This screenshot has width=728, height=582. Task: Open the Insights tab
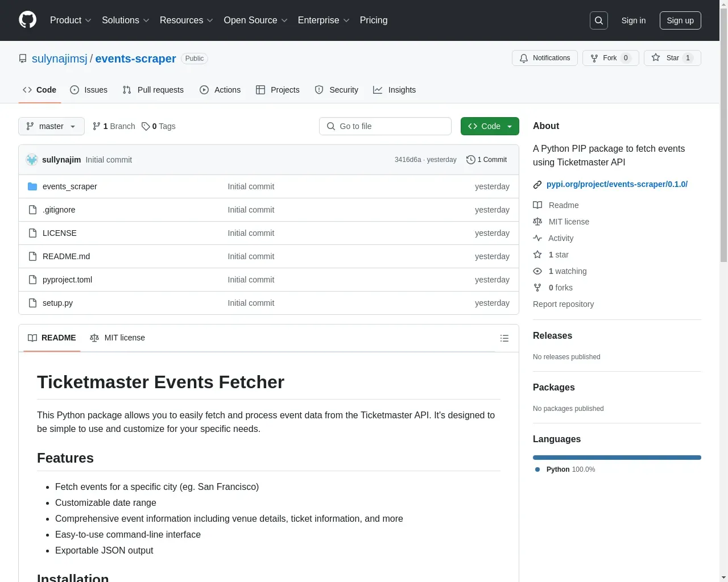click(x=395, y=90)
